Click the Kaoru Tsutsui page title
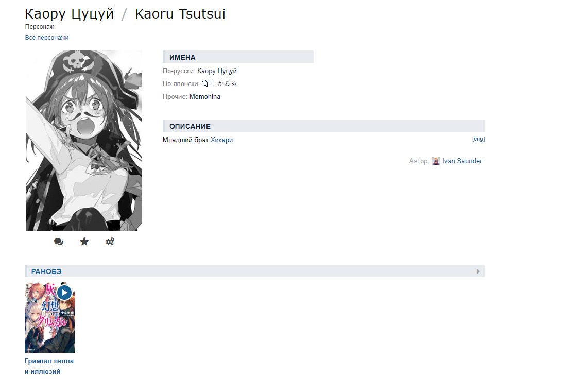Image resolution: width=586 pixels, height=392 pixels. point(180,14)
